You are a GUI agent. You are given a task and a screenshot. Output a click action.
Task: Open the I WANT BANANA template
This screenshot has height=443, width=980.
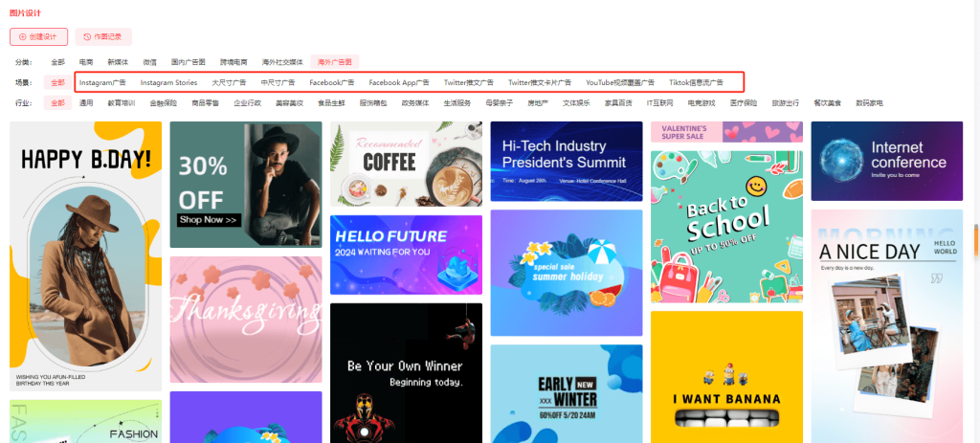pos(727,377)
